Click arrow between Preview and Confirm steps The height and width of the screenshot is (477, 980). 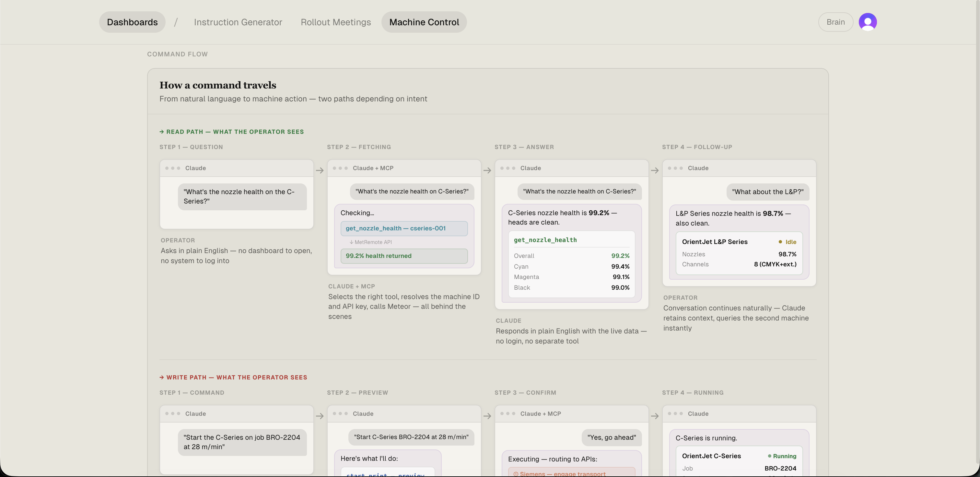click(x=487, y=416)
